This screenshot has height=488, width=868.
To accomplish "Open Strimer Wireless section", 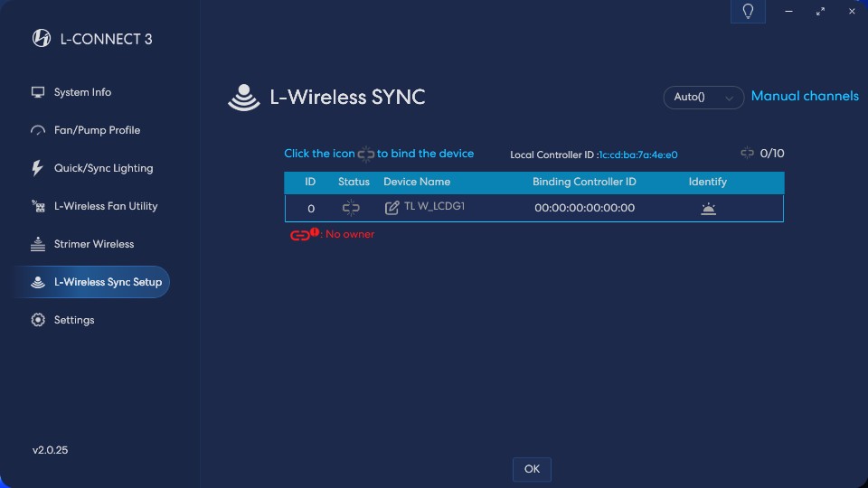I will point(93,244).
